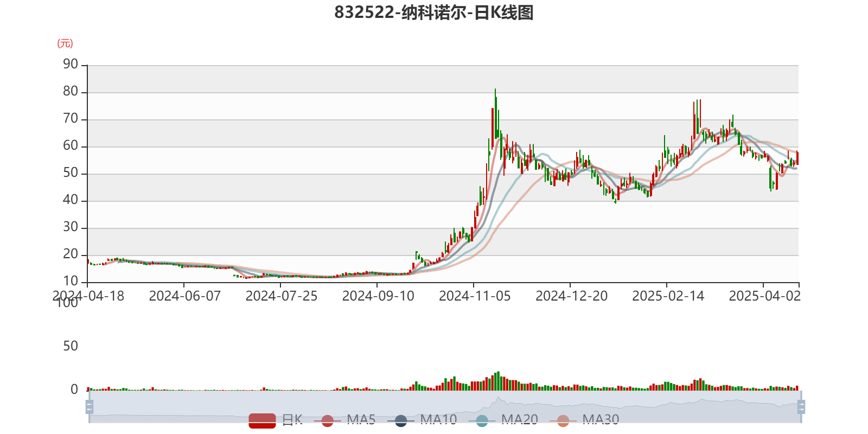Click the 2024-07-25 date axis label

(281, 296)
